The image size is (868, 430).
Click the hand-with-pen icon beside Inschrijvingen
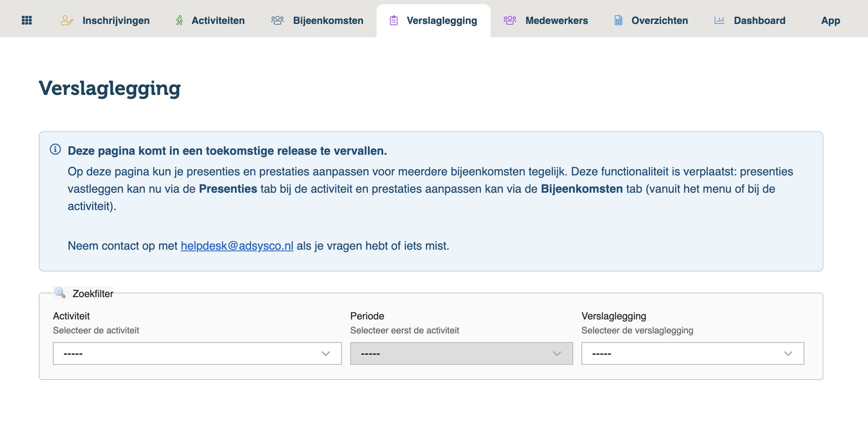[67, 20]
